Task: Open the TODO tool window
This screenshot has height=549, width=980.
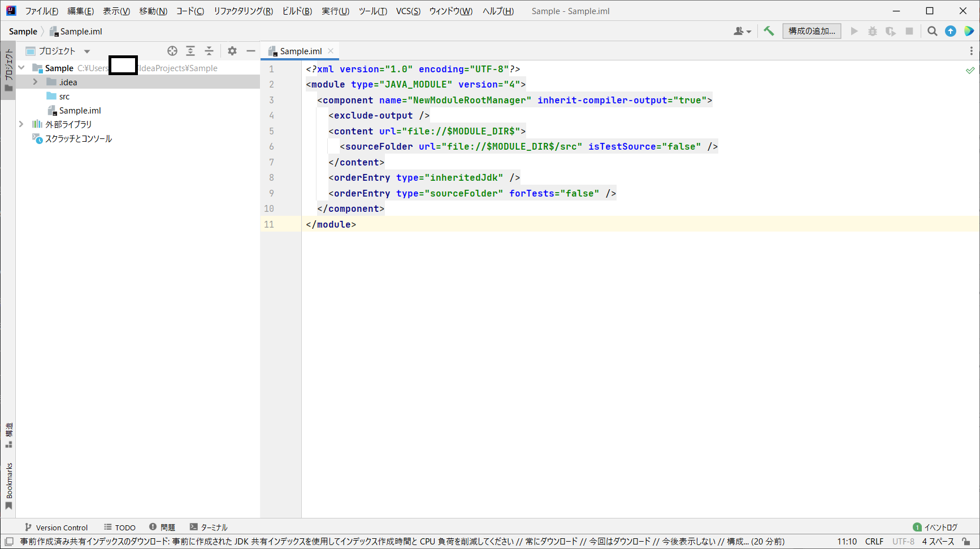Action: point(119,527)
